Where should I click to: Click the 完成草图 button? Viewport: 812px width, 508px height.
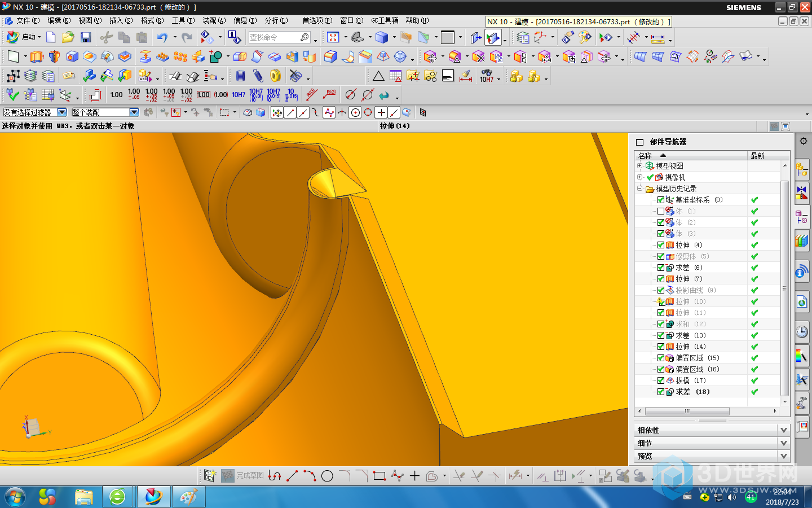(x=243, y=476)
